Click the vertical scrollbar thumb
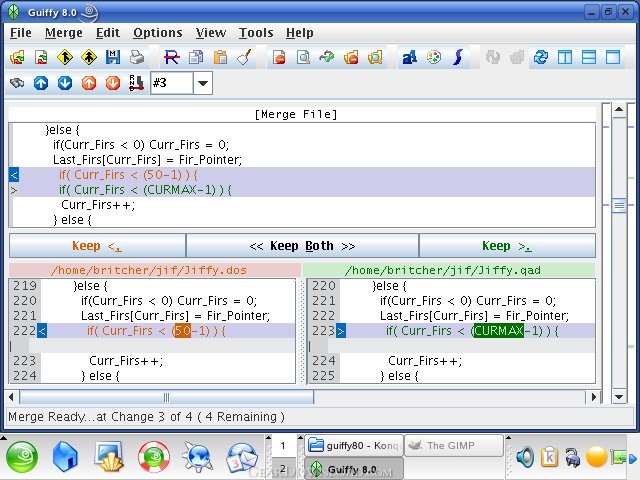 click(x=619, y=206)
